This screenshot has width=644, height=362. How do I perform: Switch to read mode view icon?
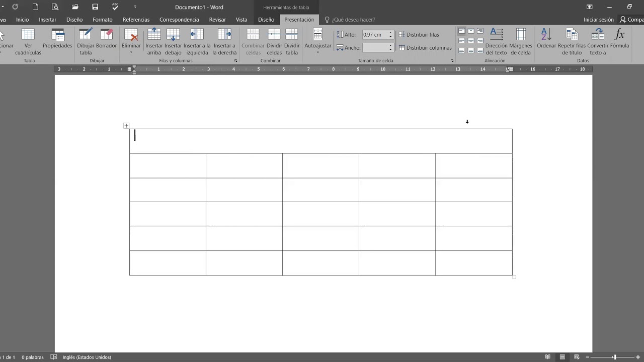click(x=548, y=357)
